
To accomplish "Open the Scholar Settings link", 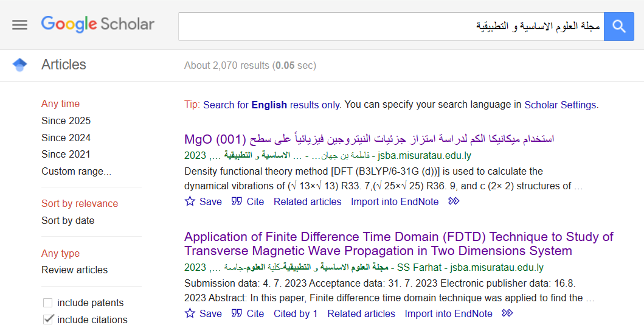I will (x=559, y=105).
